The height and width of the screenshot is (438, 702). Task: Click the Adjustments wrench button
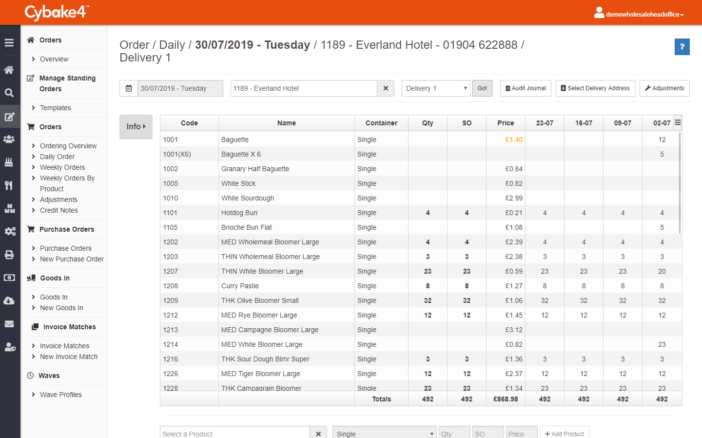664,88
